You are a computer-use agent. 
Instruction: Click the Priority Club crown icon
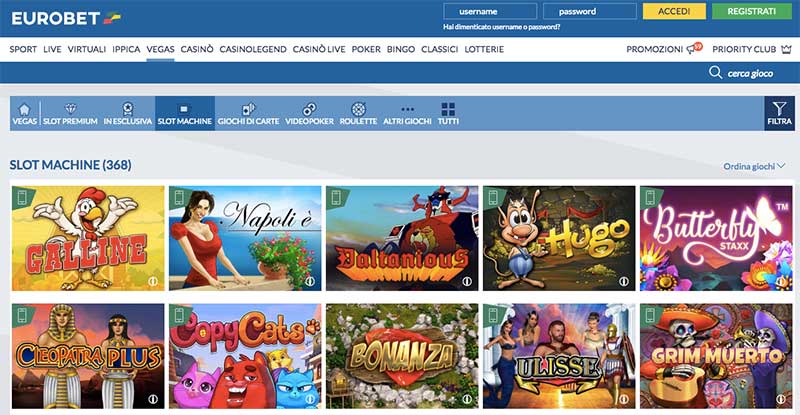point(786,49)
